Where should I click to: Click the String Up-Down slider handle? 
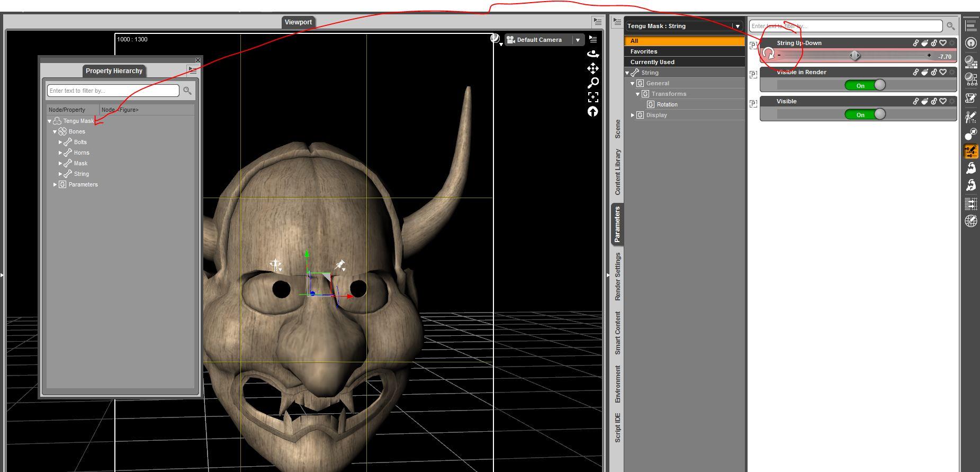pos(855,56)
